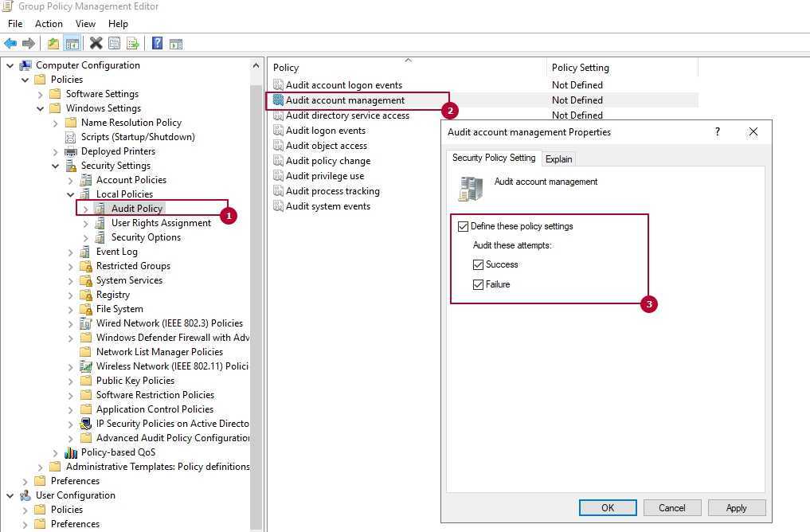The width and height of the screenshot is (810, 532).
Task: Click the Wireless Network policies icon
Action: [x=86, y=366]
